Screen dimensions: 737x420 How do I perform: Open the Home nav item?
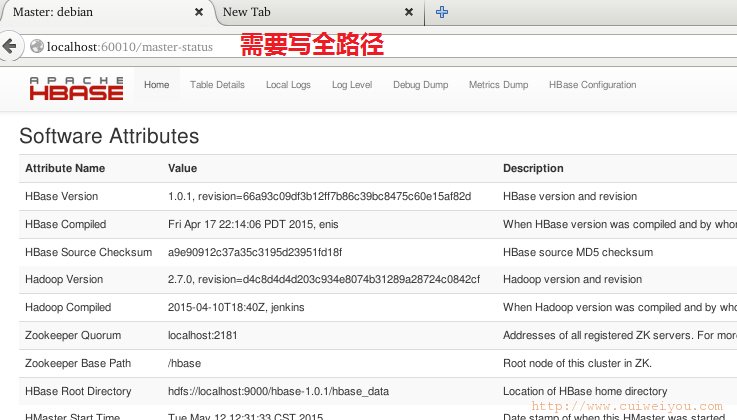(x=157, y=85)
